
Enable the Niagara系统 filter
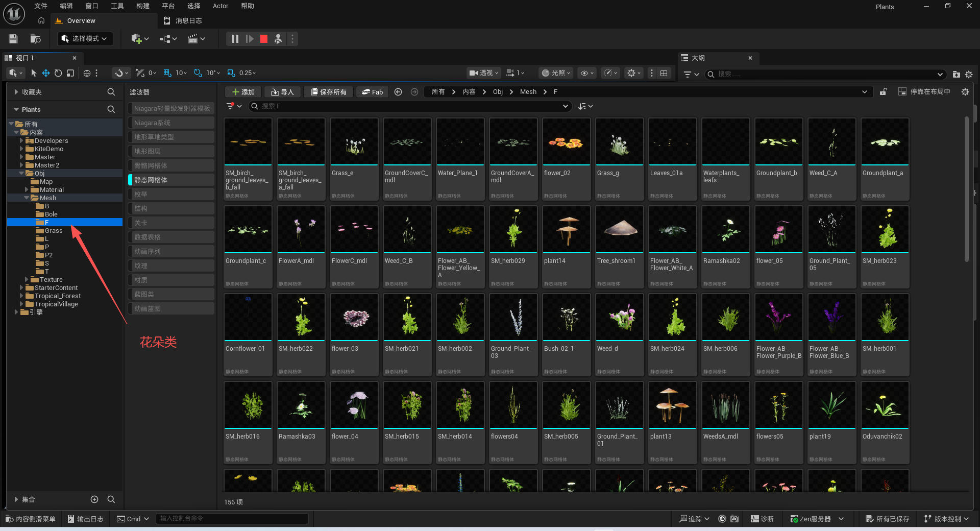coord(171,123)
